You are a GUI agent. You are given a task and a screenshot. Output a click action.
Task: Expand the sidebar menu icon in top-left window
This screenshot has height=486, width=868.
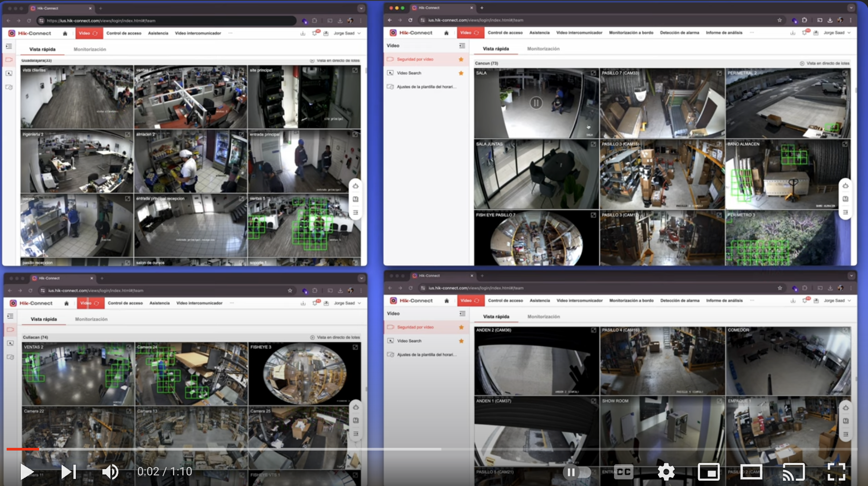tap(9, 46)
